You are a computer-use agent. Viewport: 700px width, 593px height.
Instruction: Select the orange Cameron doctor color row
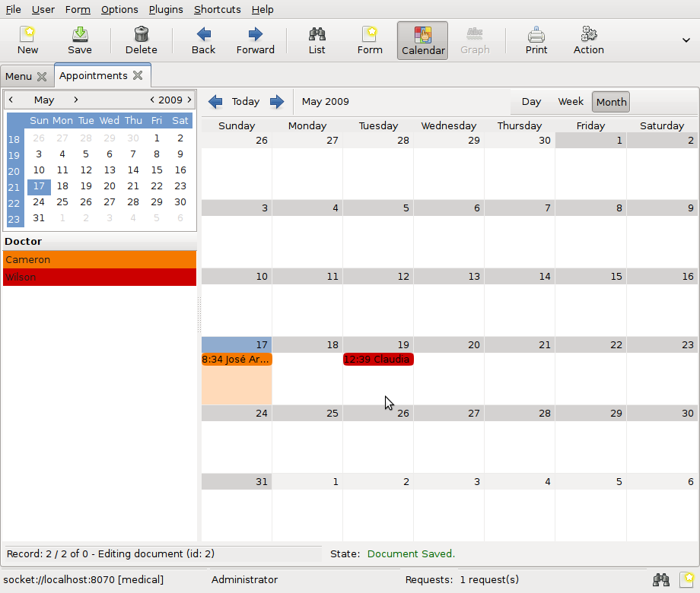(x=99, y=259)
